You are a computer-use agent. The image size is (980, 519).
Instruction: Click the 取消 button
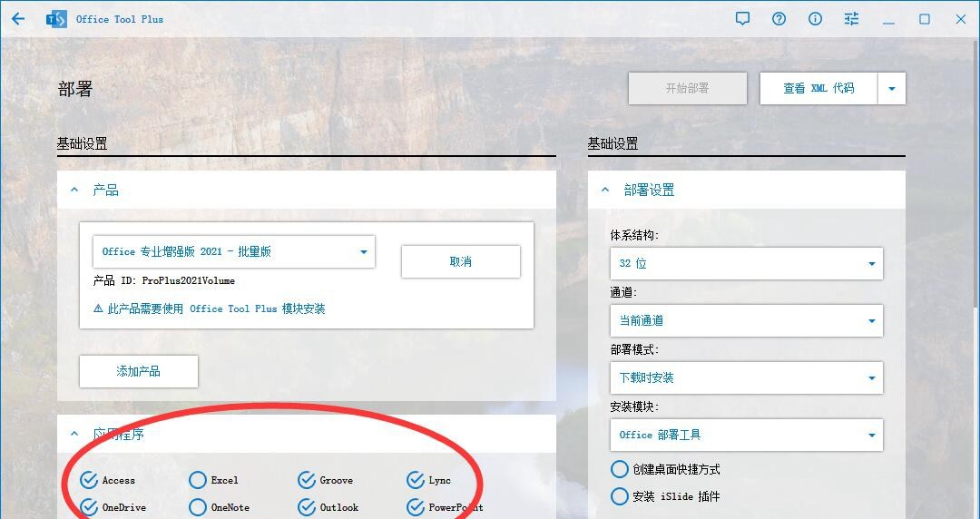click(461, 261)
